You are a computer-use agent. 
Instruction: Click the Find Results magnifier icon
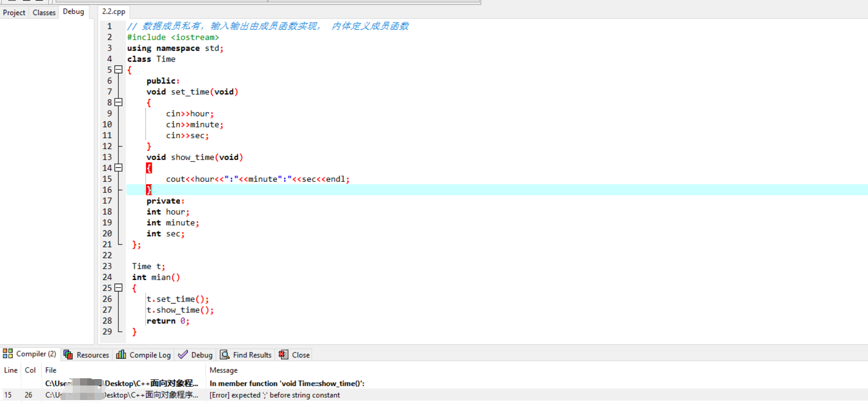coord(225,355)
